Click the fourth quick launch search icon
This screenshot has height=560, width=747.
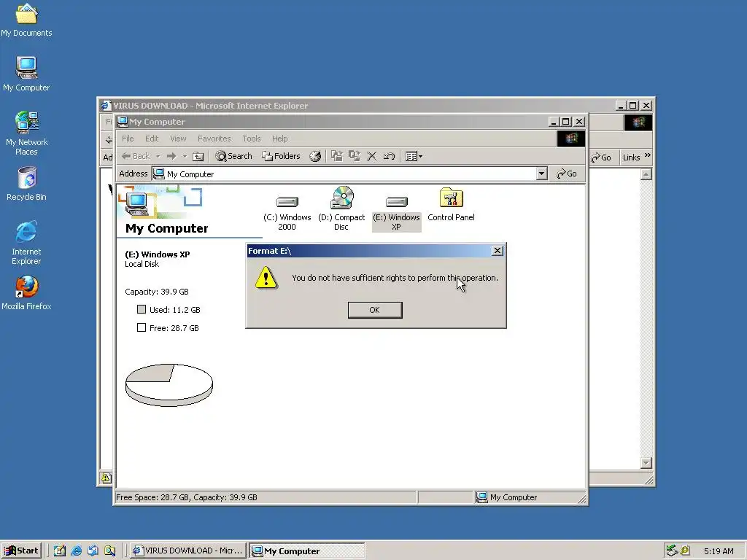110,551
